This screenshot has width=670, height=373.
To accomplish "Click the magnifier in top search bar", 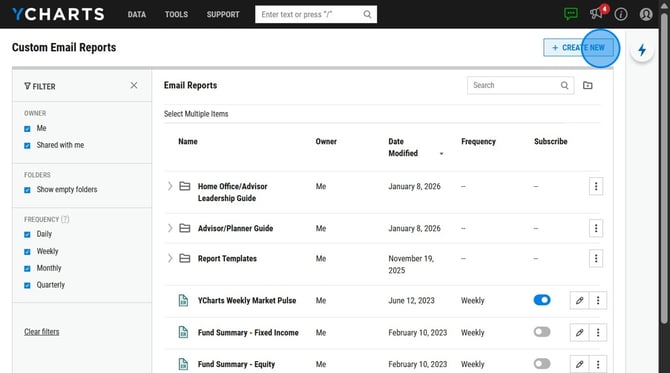I will [x=367, y=15].
